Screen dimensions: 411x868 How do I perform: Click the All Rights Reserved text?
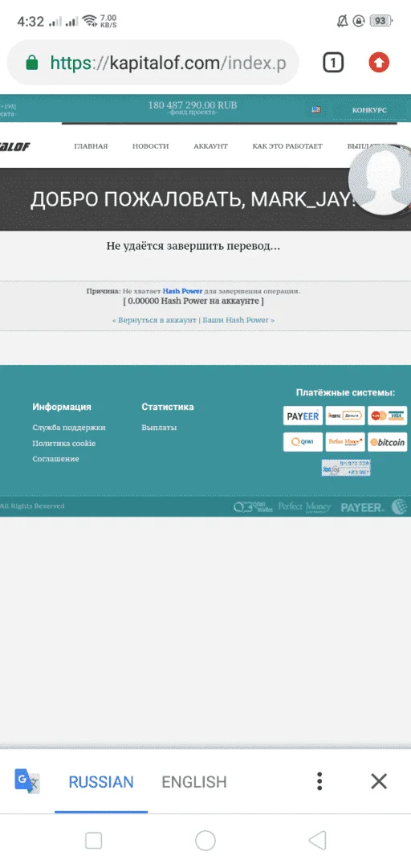pyautogui.click(x=32, y=506)
